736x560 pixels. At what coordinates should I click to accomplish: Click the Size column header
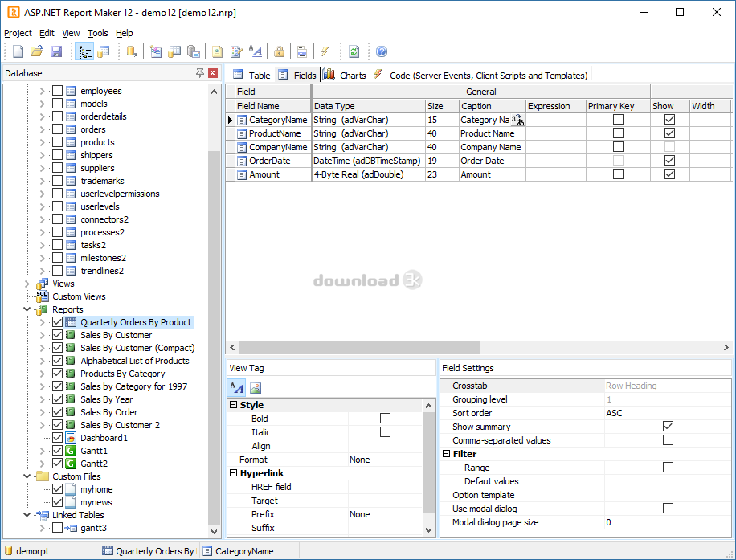click(x=442, y=106)
